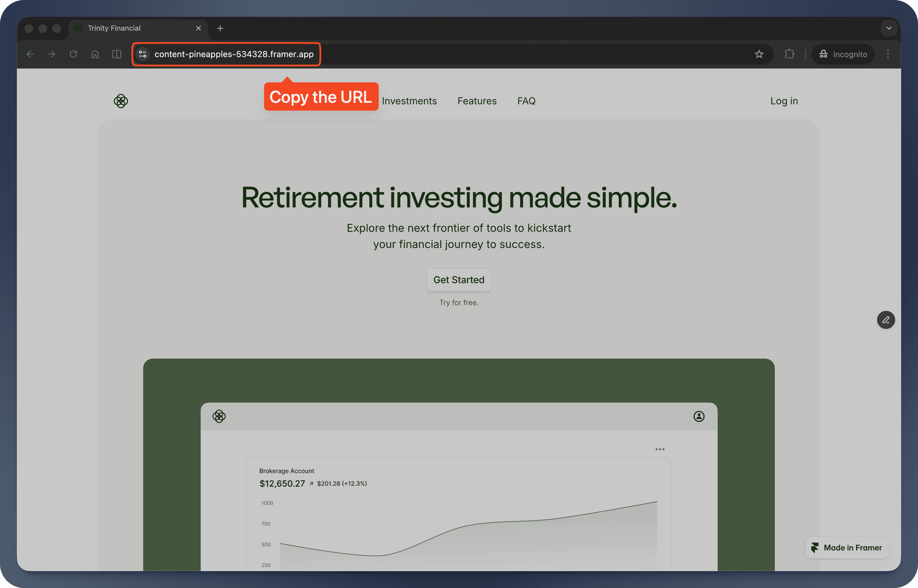The width and height of the screenshot is (918, 588).
Task: Toggle the side panel icon in the toolbar
Action: pyautogui.click(x=116, y=54)
